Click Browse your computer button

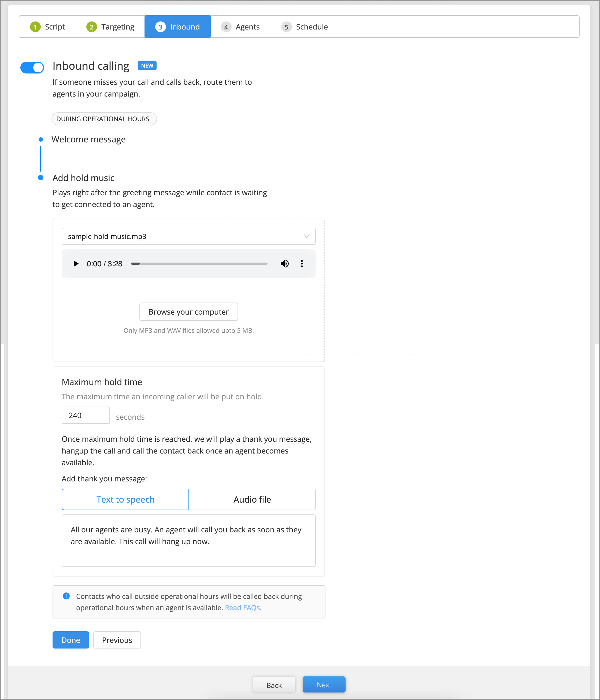point(188,311)
